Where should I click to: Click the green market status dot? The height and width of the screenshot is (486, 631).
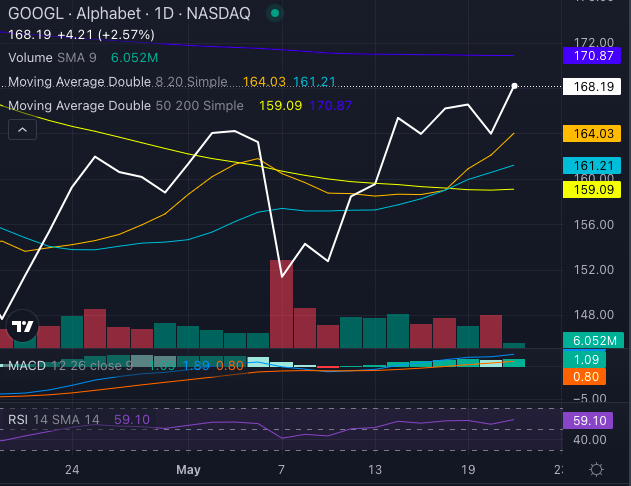[275, 13]
